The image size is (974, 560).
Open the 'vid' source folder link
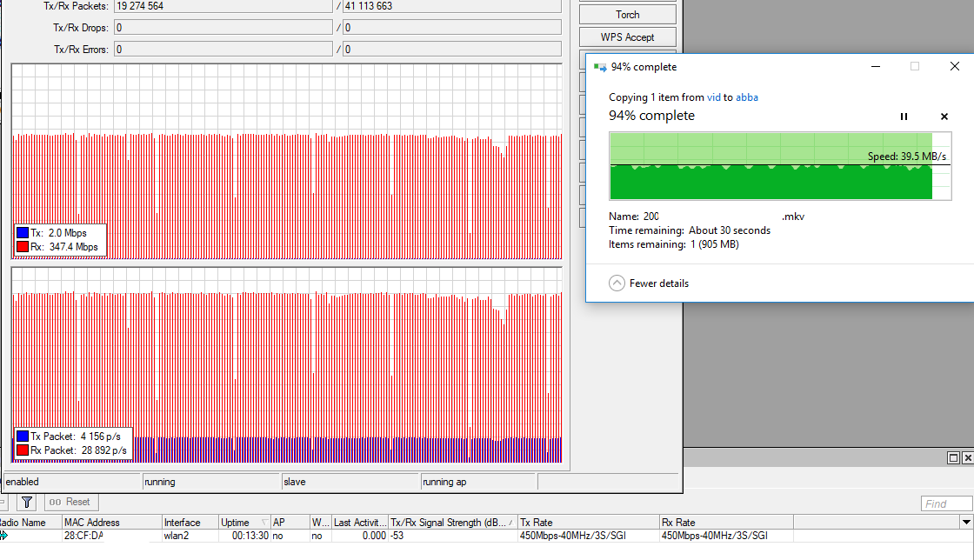tap(713, 97)
